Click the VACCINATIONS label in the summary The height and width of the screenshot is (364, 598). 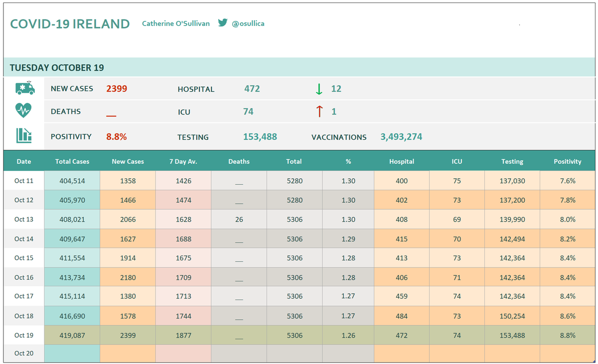coord(339,137)
